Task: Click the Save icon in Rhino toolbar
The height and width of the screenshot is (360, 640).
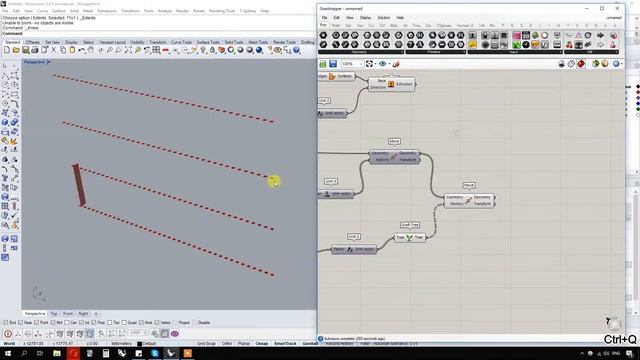Action: tap(25, 50)
